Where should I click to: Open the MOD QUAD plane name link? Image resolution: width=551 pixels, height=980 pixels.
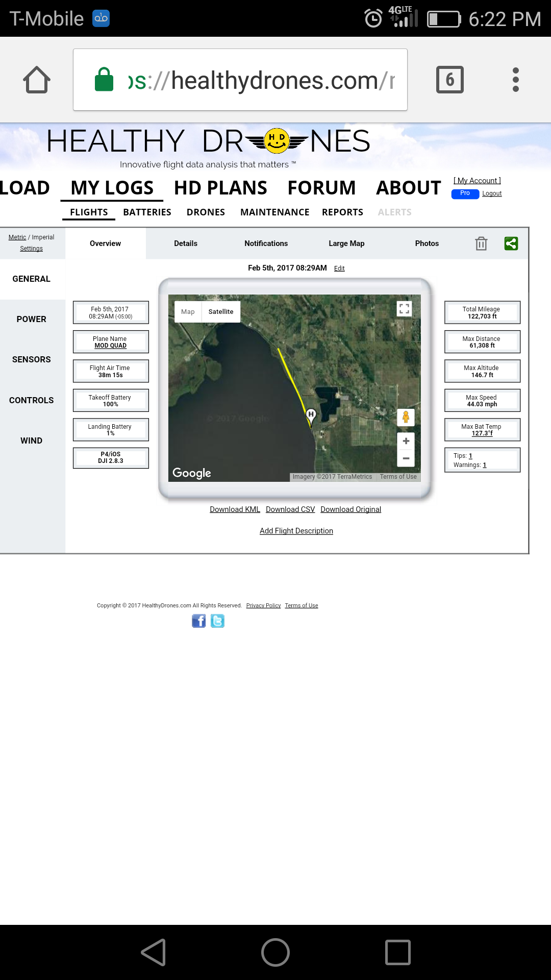[x=111, y=346]
